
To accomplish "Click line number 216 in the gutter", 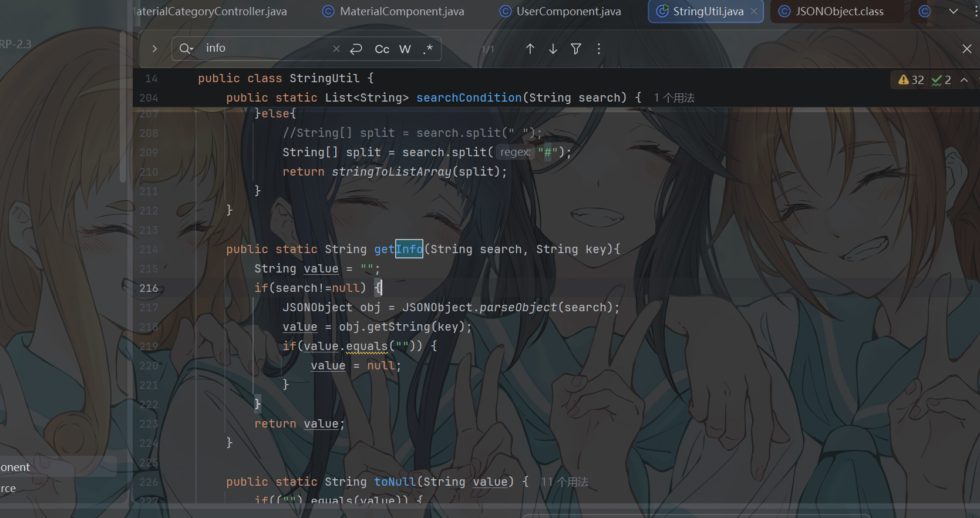I will 149,288.
